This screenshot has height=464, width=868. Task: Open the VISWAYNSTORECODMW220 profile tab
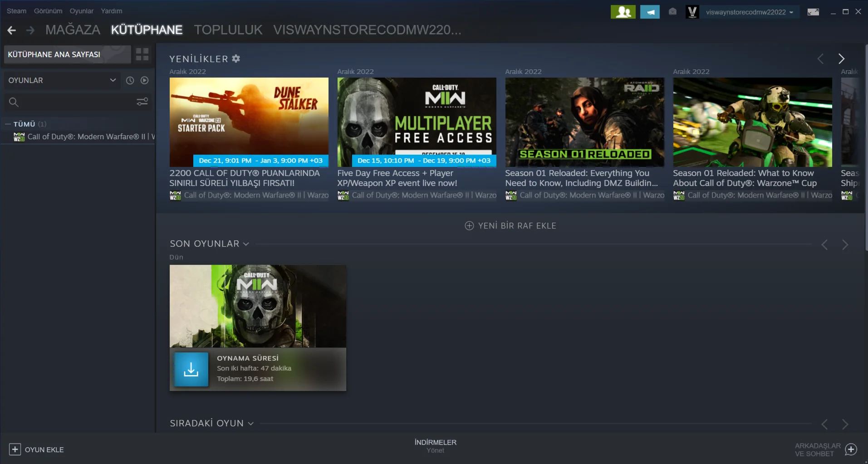(367, 30)
